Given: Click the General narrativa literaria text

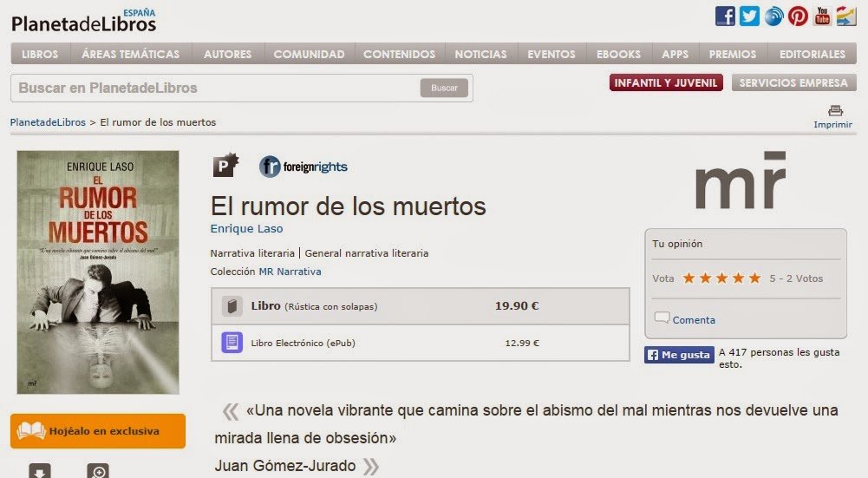Looking at the screenshot, I should point(367,253).
